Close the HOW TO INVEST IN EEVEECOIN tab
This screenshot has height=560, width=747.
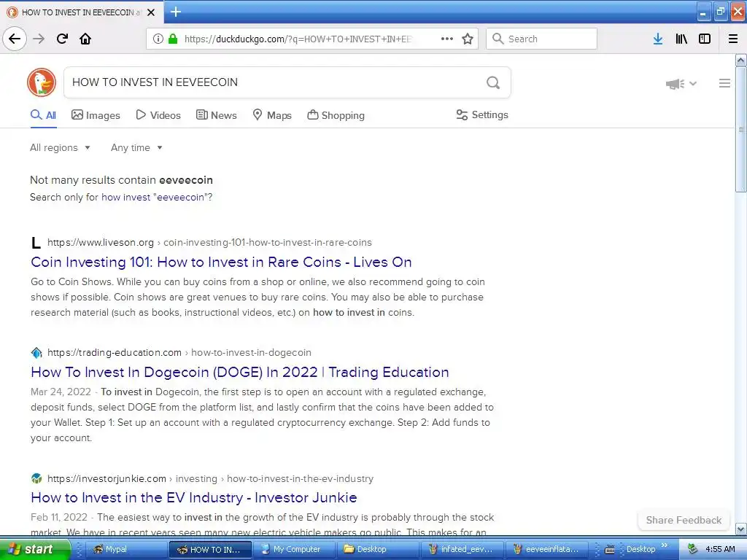click(x=151, y=12)
